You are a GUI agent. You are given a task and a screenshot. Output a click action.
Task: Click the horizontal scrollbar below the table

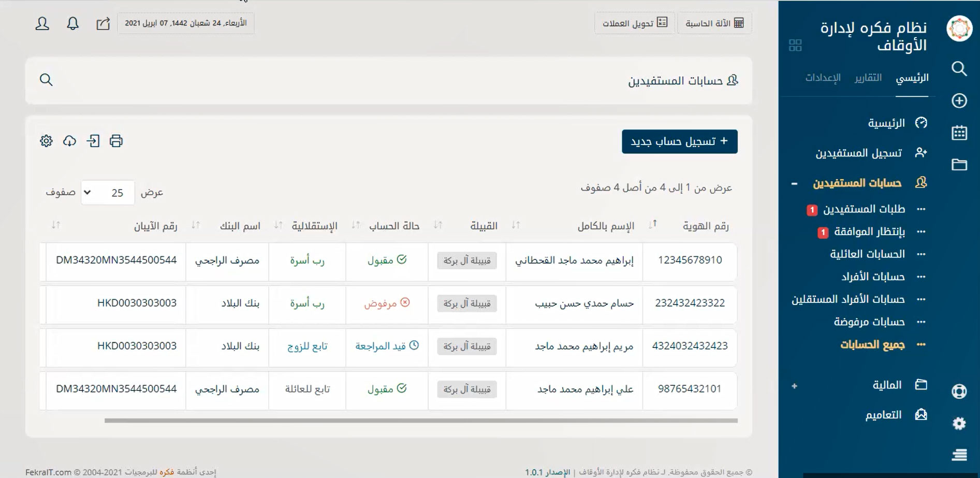(420, 421)
